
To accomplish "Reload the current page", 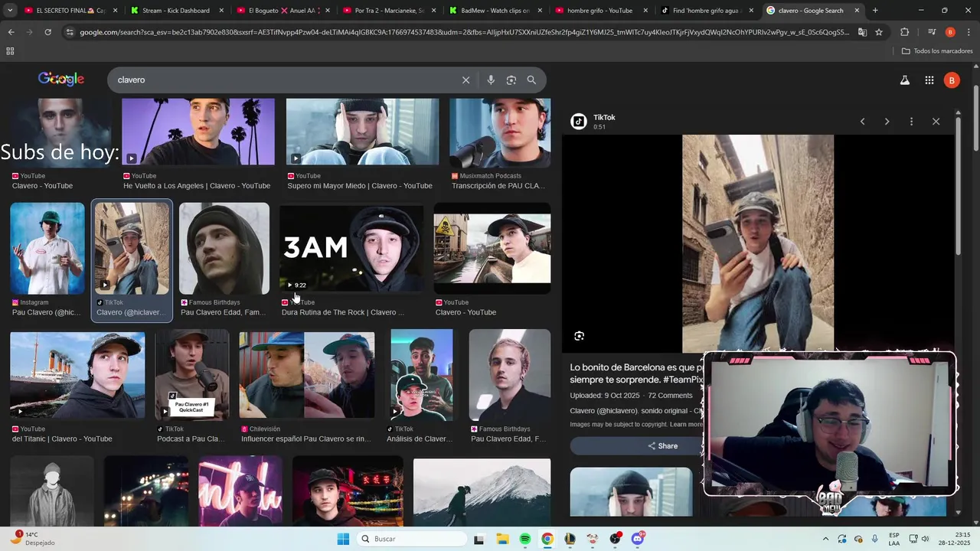I will click(x=47, y=32).
